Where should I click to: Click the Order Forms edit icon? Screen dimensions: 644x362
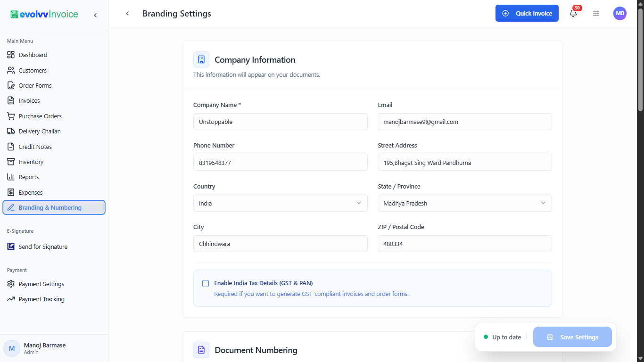(x=11, y=85)
